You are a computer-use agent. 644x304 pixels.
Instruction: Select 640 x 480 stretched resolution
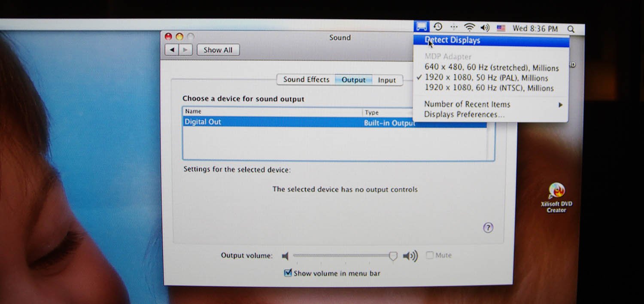point(491,68)
